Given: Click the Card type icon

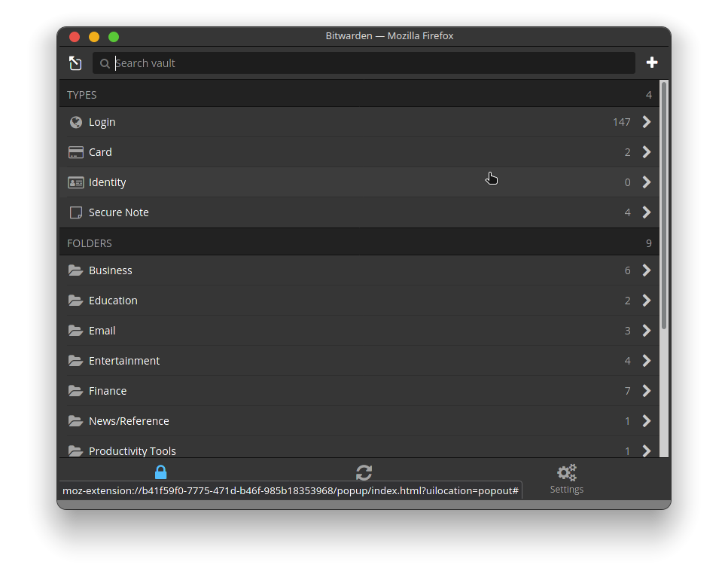Looking at the screenshot, I should (76, 152).
